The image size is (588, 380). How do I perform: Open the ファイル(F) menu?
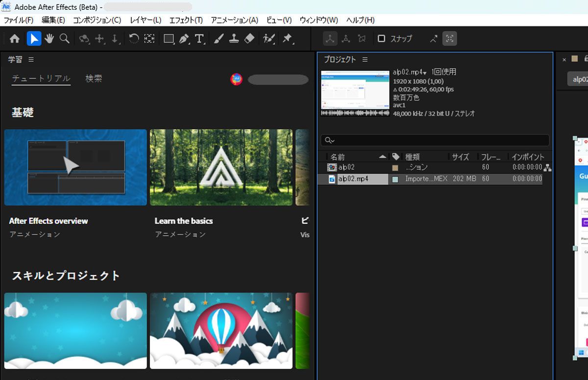pos(19,20)
